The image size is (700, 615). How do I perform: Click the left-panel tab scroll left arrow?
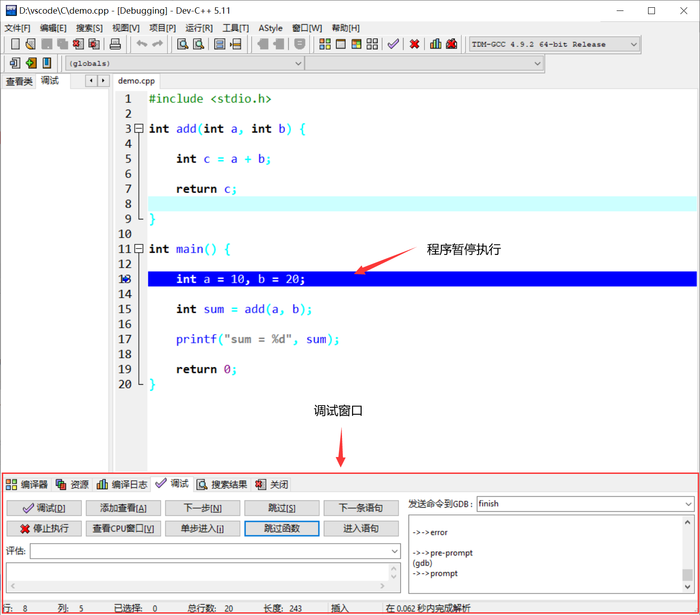pyautogui.click(x=92, y=81)
